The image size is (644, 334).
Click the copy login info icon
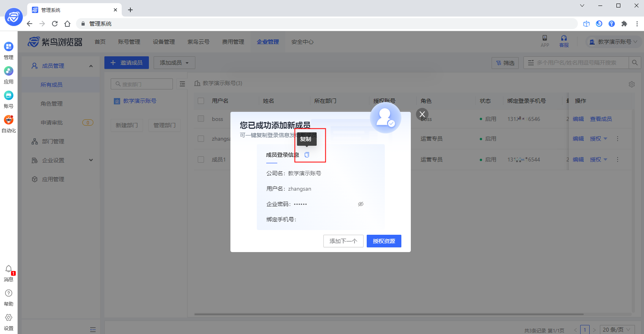coord(307,155)
